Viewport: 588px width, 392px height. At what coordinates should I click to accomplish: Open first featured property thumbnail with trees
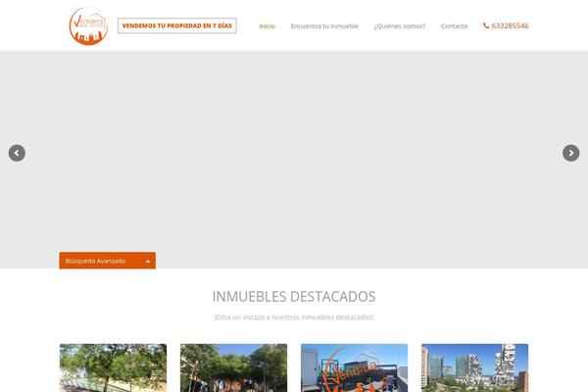click(x=113, y=368)
